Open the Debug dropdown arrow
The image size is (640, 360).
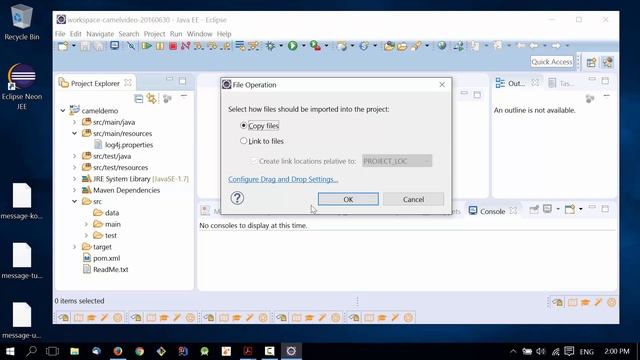tap(281, 46)
